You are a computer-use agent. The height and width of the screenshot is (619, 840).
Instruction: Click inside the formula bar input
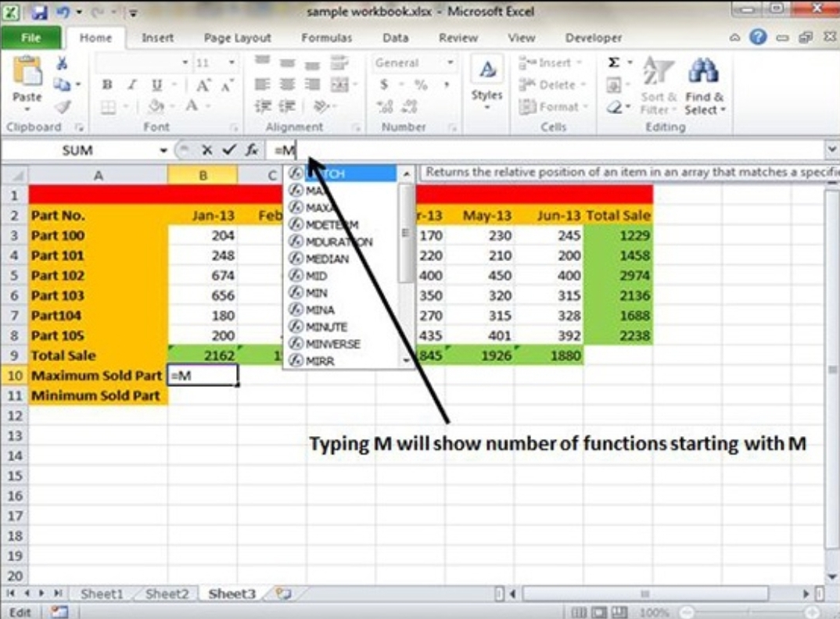[x=545, y=150]
